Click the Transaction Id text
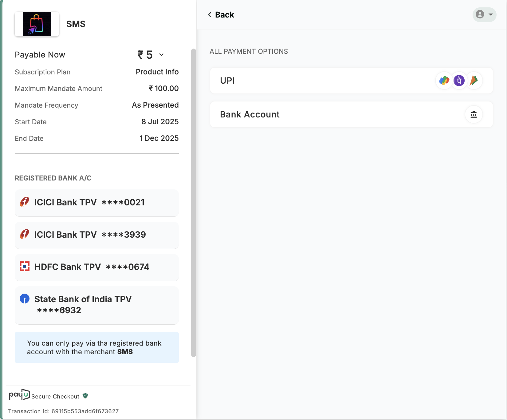Viewport: 507px width, 420px height. [63, 411]
